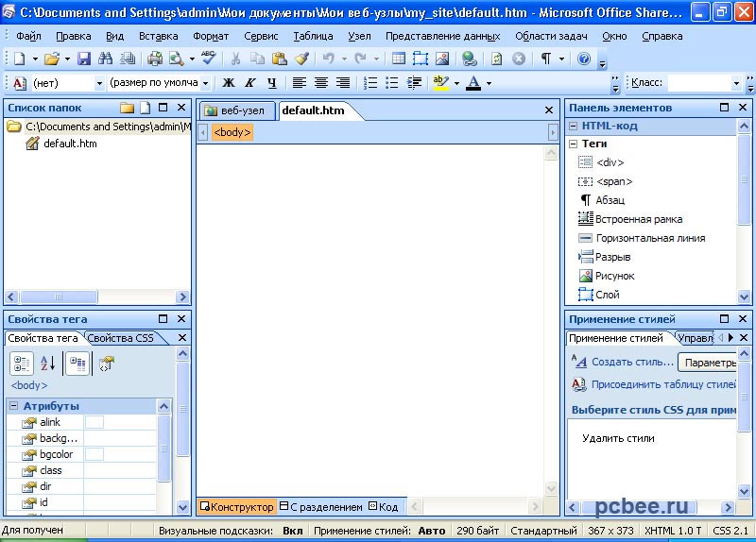
Task: Insert picture from file toolbar icon
Action: pyautogui.click(x=442, y=59)
